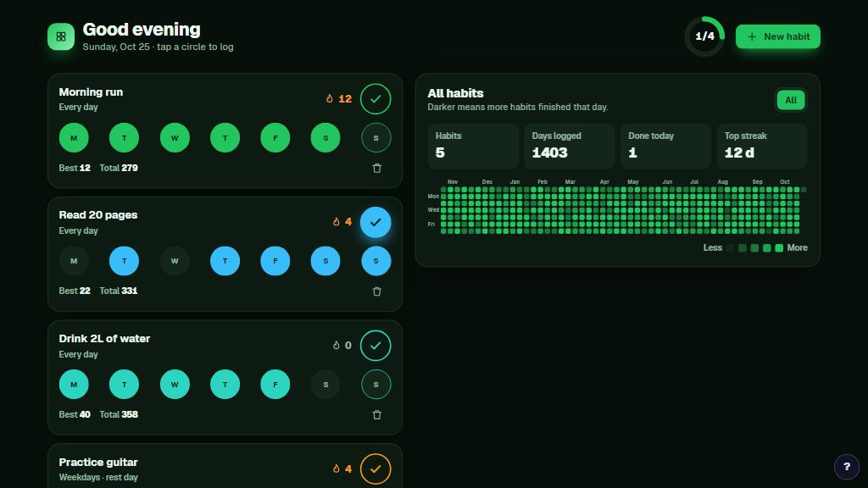Mark Read 20 pages check button
This screenshot has height=488, width=868.
tap(376, 223)
